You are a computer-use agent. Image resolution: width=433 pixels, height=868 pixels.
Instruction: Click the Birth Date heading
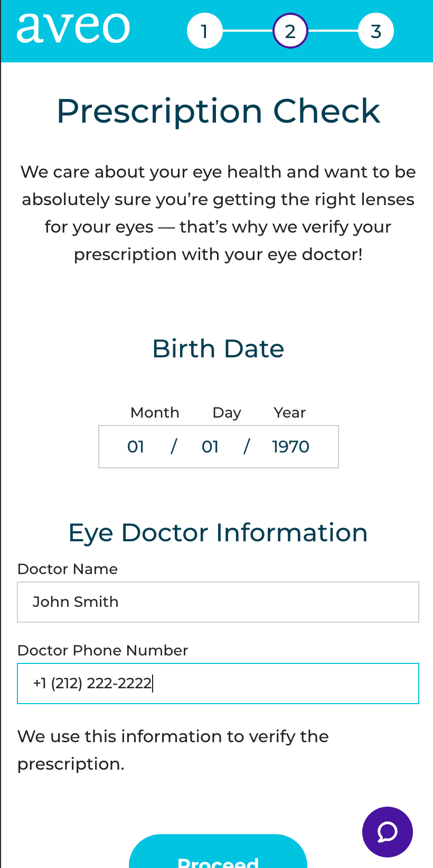coord(218,349)
